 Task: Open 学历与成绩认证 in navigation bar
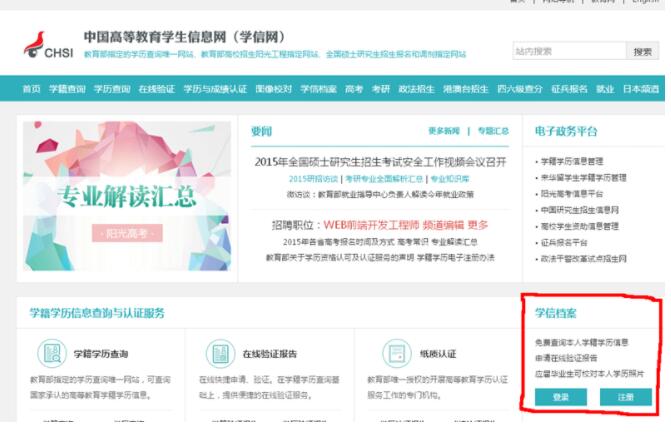[x=215, y=89]
